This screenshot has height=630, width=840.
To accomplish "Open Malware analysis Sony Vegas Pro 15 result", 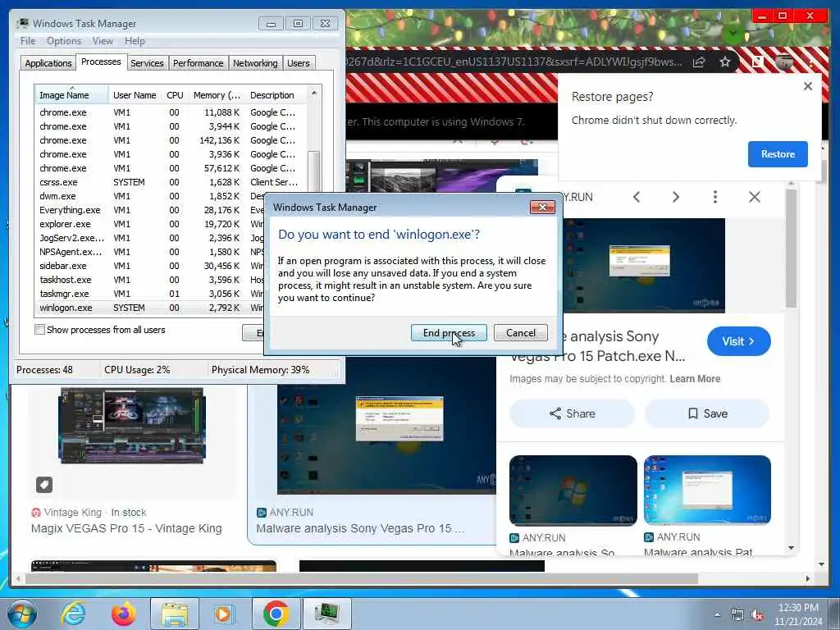I will point(361,528).
